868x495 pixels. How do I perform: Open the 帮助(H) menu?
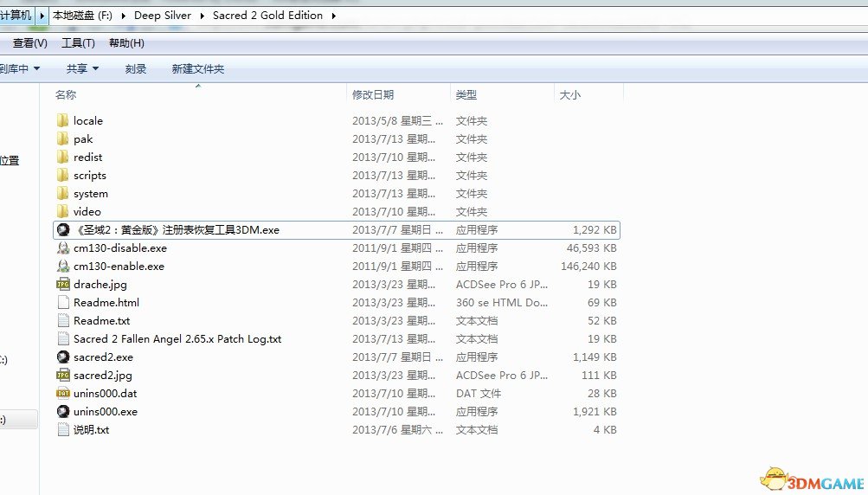pos(126,43)
